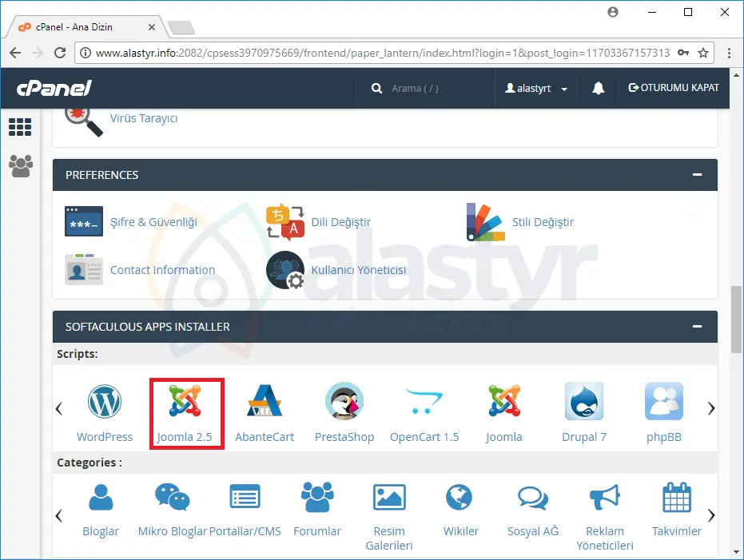Click the sidebar user manager icon
Viewport: 744px width, 560px height.
click(21, 166)
